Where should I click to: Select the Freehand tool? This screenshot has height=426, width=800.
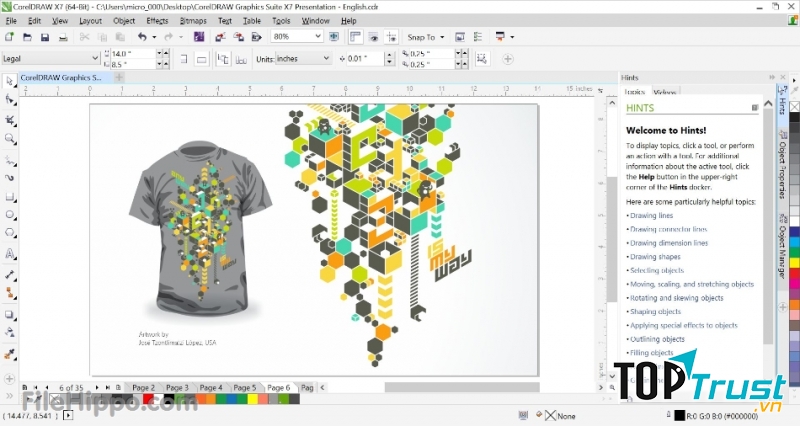point(9,161)
